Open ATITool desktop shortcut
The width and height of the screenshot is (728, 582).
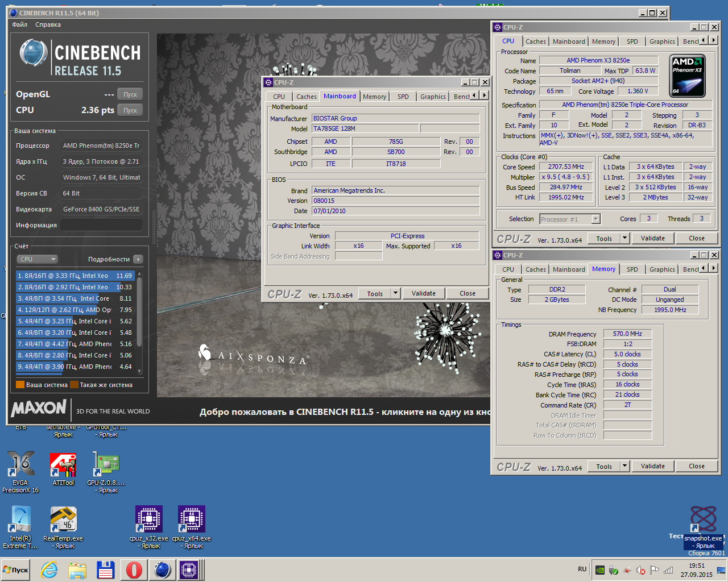[63, 469]
